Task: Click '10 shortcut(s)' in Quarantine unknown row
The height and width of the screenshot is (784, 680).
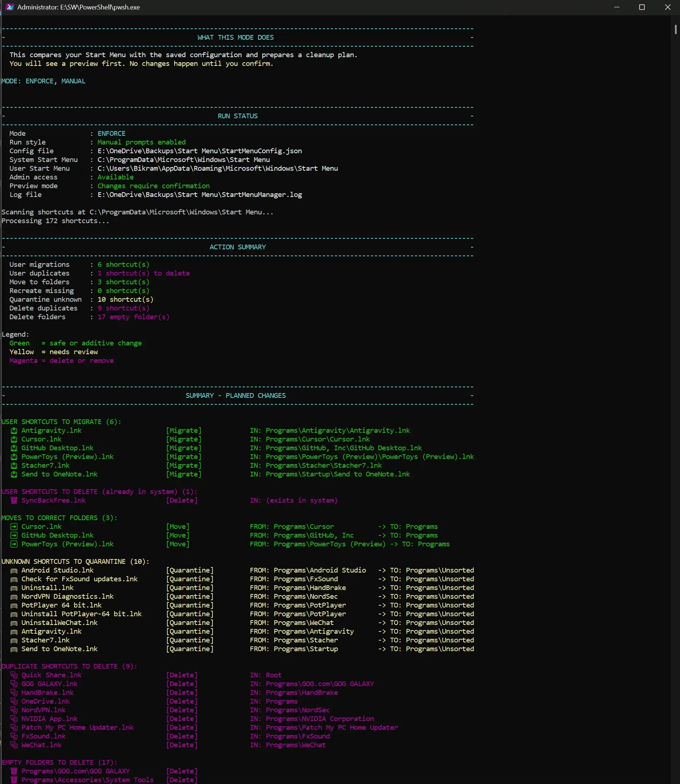Action: 125,299
